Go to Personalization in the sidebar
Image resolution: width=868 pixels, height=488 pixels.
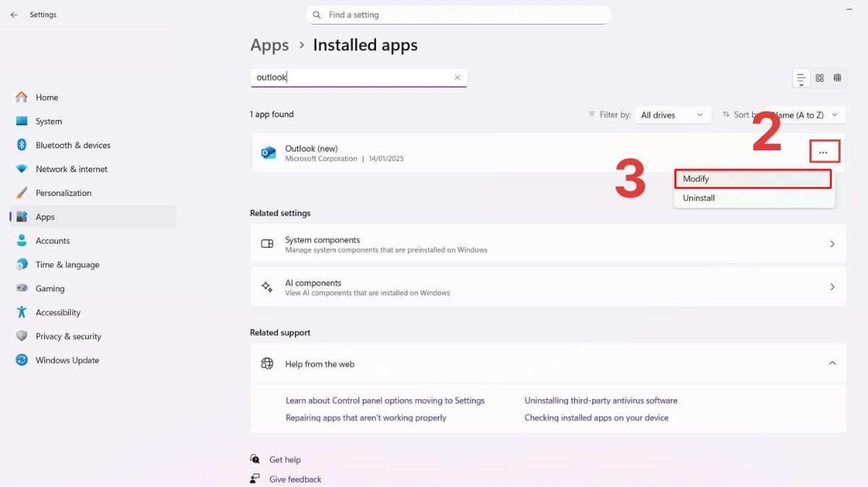point(64,193)
